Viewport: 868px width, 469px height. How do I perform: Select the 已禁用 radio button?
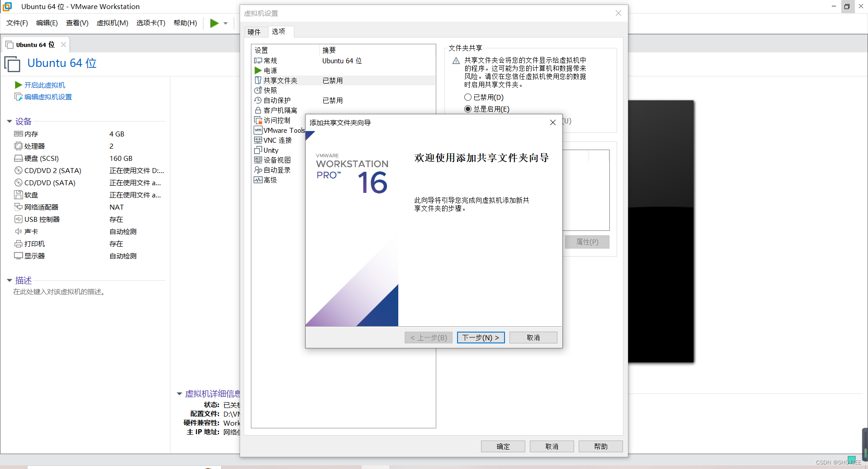[x=468, y=97]
